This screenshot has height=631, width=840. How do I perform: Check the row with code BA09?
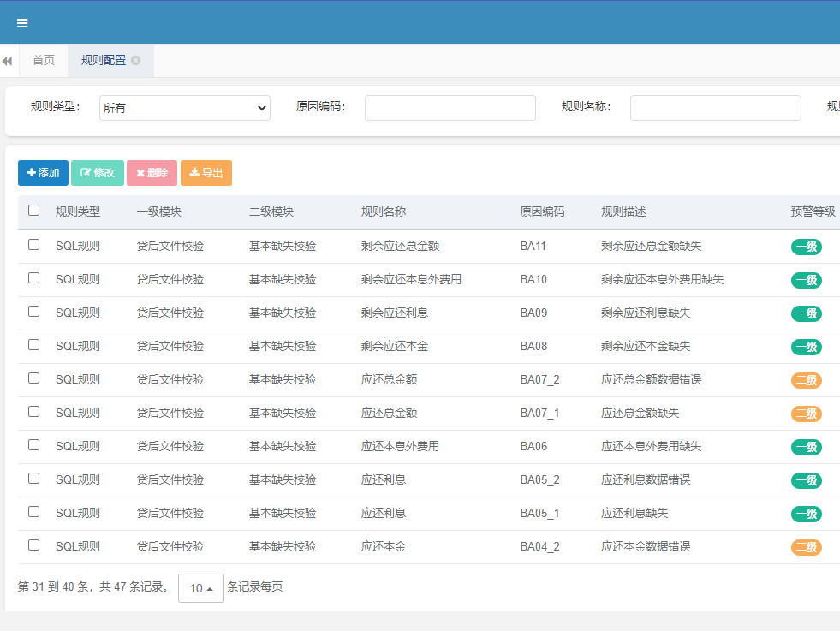coord(33,311)
